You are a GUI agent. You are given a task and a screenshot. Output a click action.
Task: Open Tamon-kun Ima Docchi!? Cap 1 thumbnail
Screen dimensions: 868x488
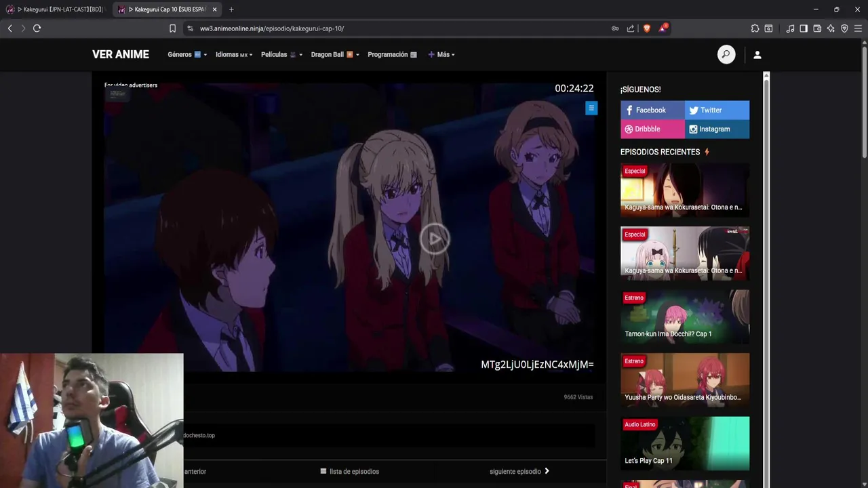pyautogui.click(x=685, y=317)
